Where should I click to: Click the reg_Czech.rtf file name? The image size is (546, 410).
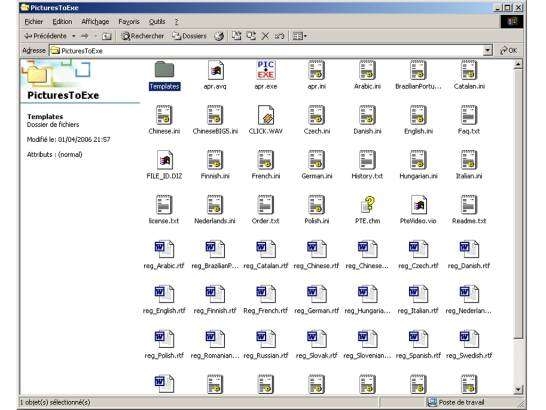click(x=418, y=266)
